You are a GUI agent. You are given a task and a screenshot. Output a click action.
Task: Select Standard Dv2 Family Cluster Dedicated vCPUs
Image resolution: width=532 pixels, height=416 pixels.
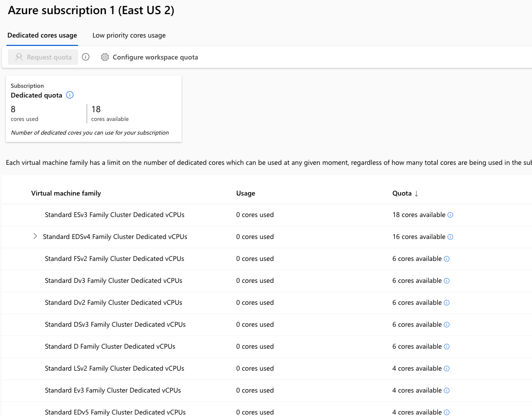point(113,302)
